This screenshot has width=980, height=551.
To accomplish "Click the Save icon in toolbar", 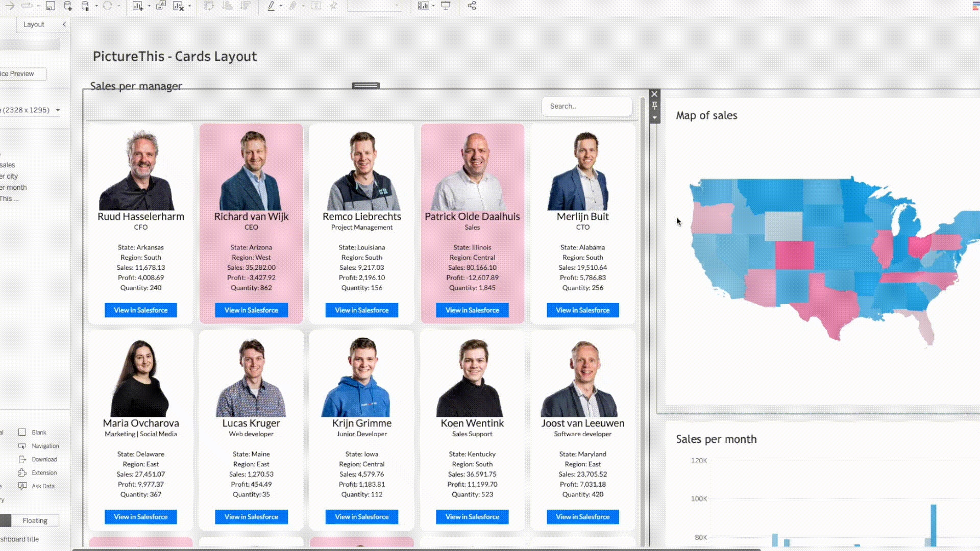I will point(50,6).
